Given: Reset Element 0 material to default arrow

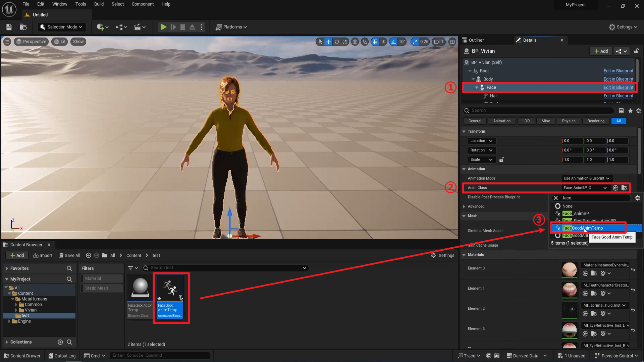Looking at the screenshot, I should coord(633,269).
